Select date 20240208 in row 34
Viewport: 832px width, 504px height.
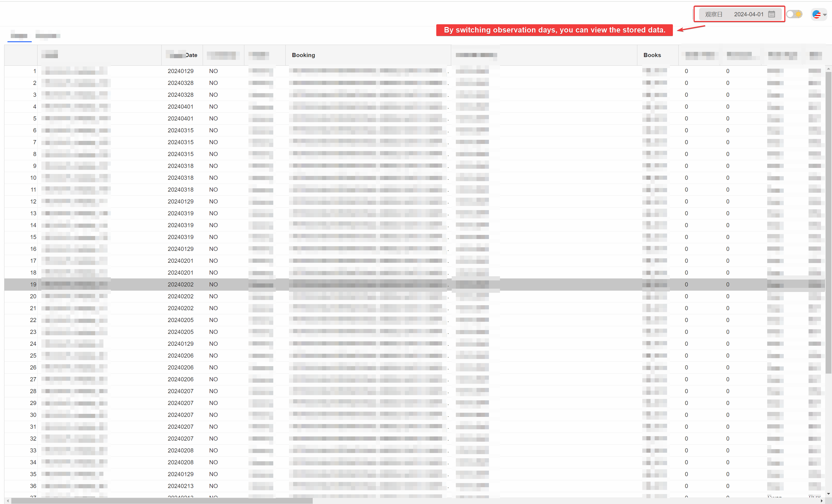181,462
